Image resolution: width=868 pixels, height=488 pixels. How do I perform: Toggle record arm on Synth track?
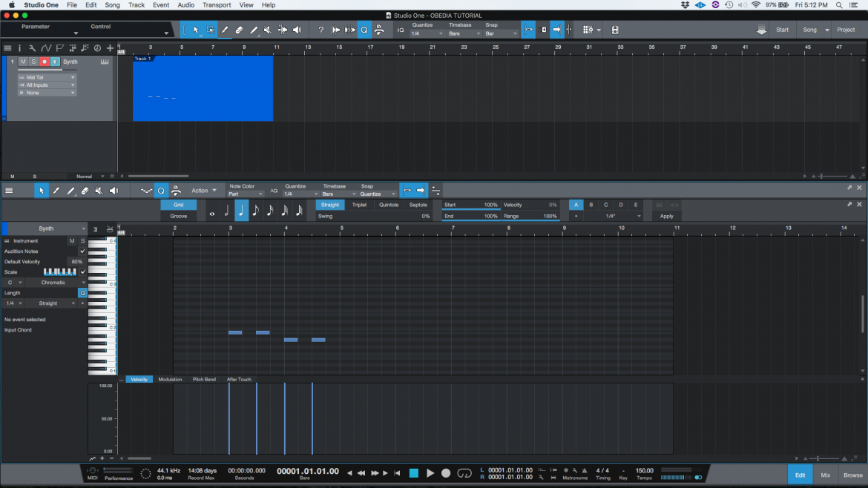45,62
